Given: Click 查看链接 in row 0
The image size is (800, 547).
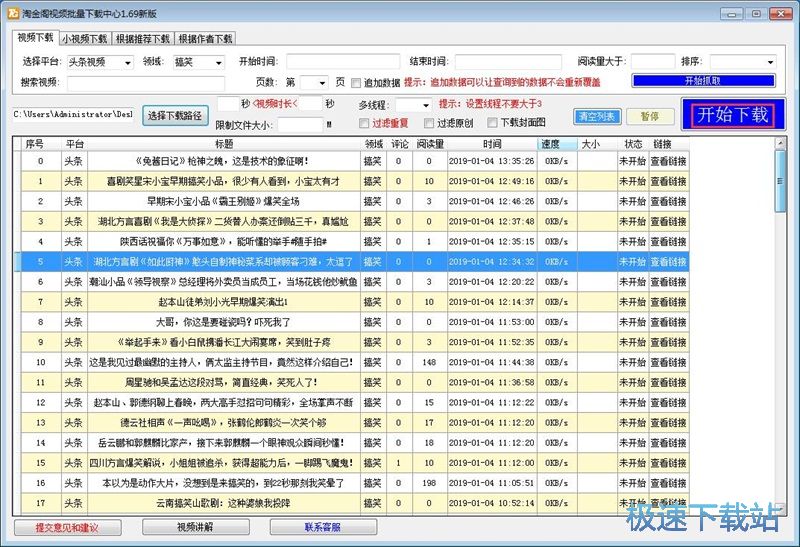Looking at the screenshot, I should (668, 161).
